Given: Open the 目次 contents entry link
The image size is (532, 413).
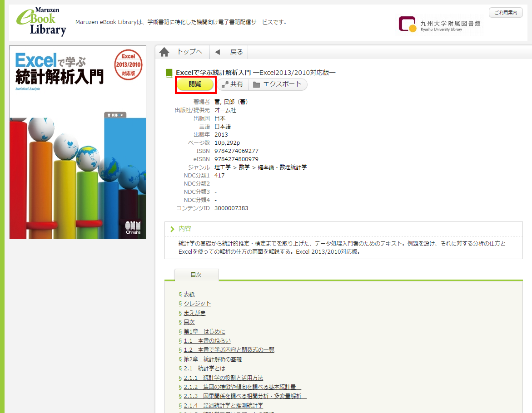Looking at the screenshot, I should pos(189,322).
